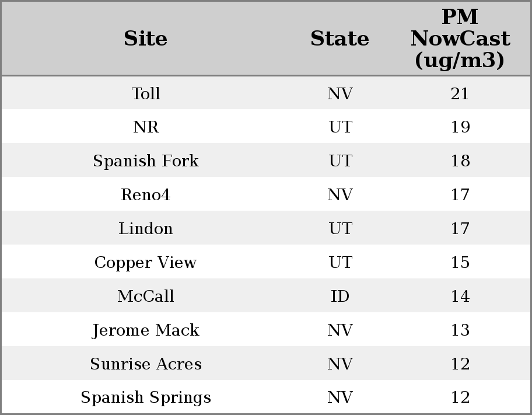Click the PM value 14 for McCall
Screen dimensions: 532x415
point(460,297)
